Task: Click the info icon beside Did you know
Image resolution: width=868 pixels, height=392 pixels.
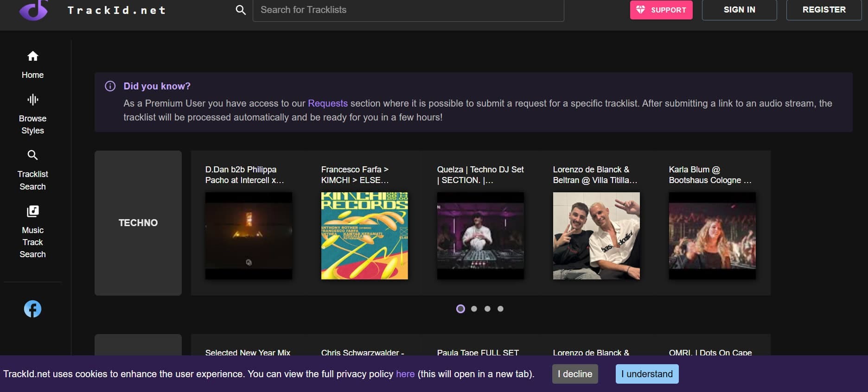Action: (110, 86)
